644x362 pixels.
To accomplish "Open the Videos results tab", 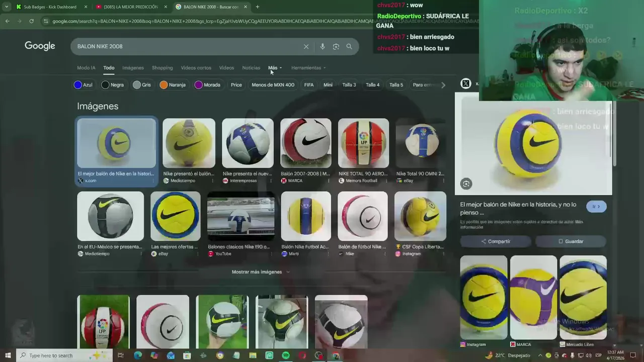I will [x=226, y=68].
